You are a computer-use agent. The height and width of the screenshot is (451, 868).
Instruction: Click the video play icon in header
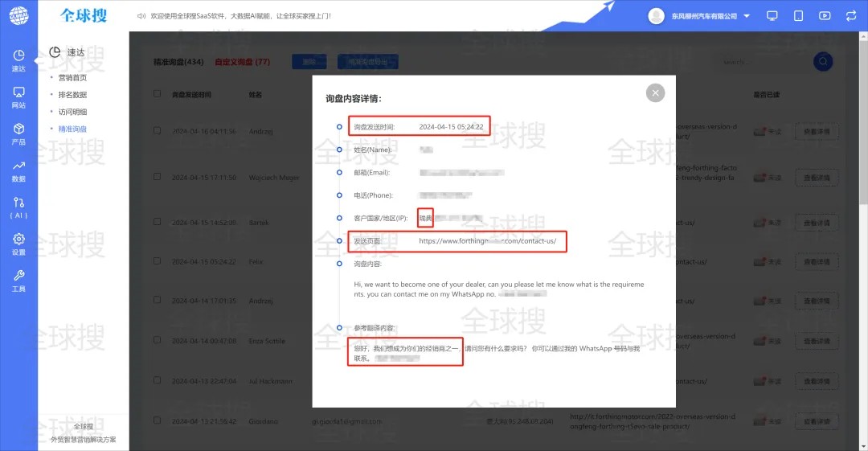tap(825, 15)
